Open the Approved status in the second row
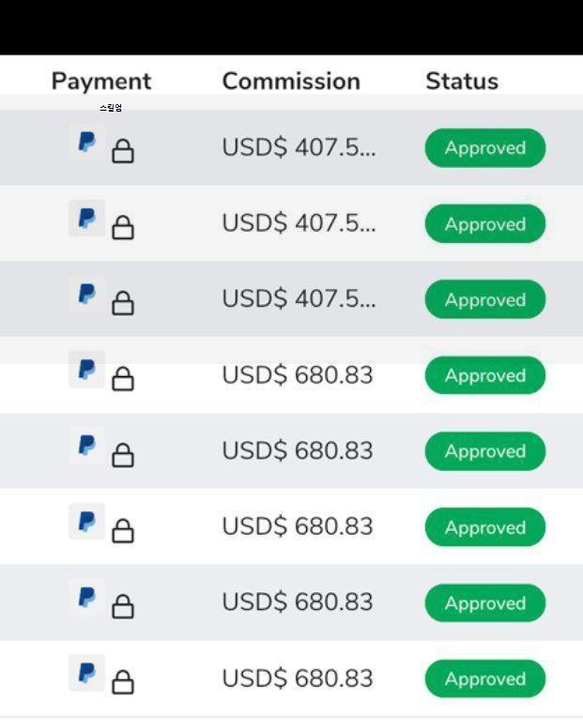The height and width of the screenshot is (728, 583). [485, 224]
